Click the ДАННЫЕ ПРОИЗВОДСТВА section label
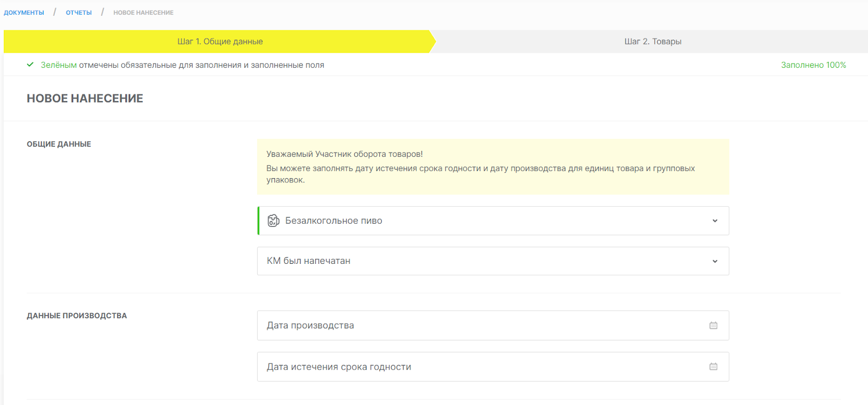The width and height of the screenshot is (868, 405). pos(77,315)
